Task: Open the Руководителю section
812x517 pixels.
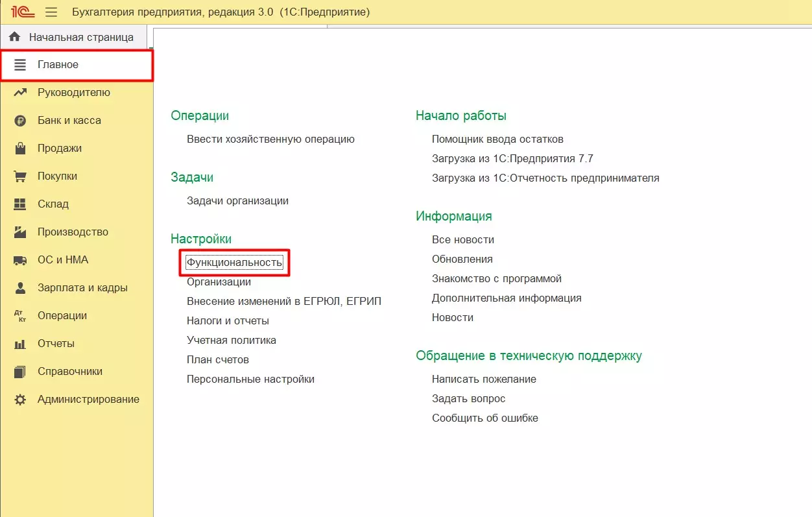Action: point(77,93)
